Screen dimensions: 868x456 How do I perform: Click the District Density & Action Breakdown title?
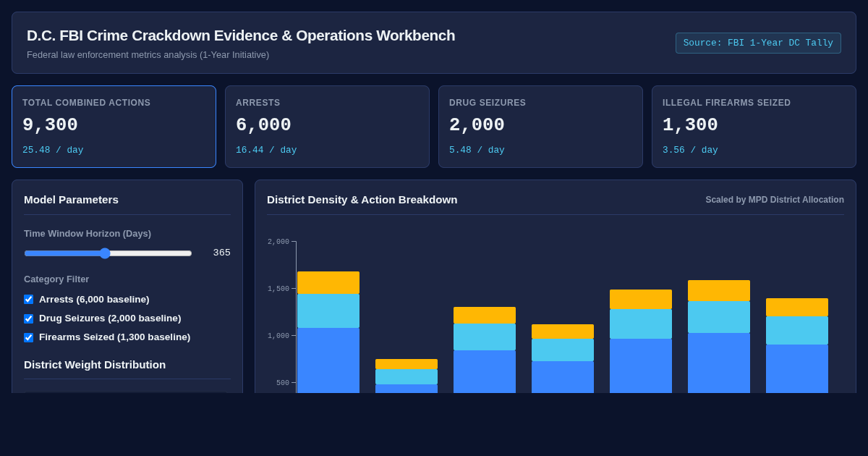[362, 200]
